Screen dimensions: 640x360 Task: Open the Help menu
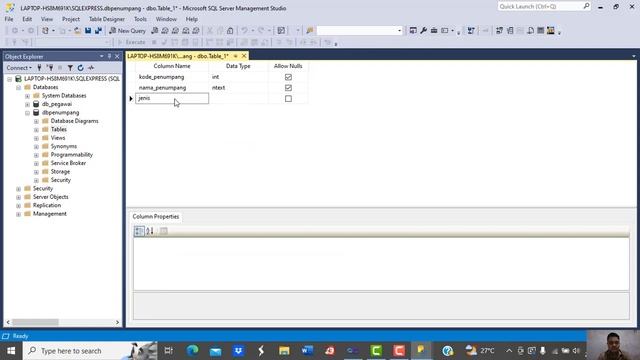coord(191,19)
